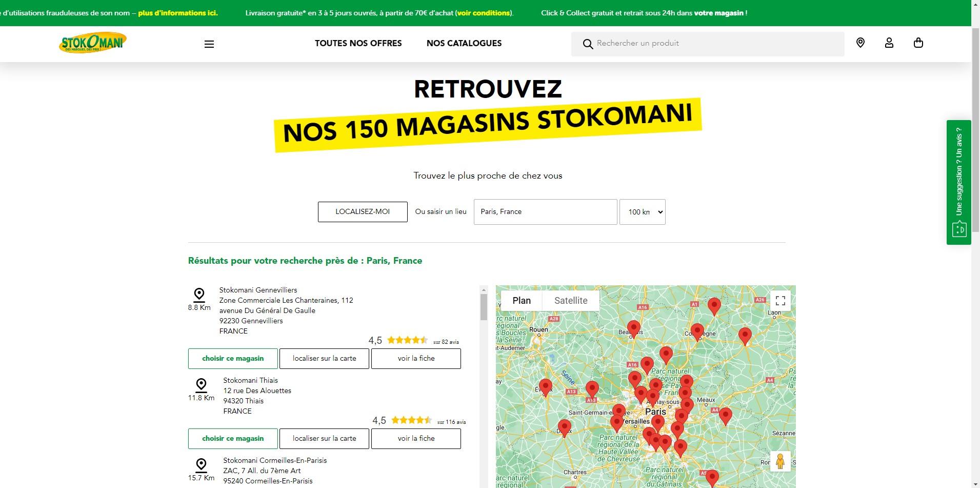Open 'voir conditions' delivery link
This screenshot has width=980, height=488.
(484, 13)
